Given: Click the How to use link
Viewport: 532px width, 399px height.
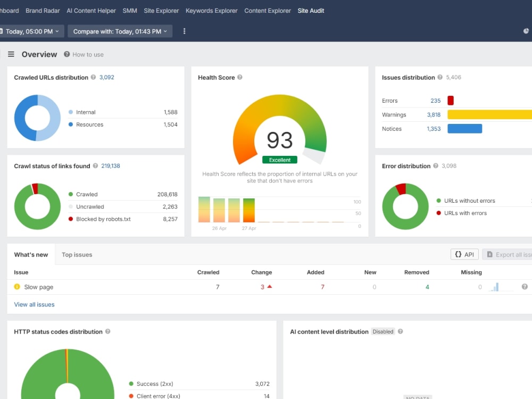Looking at the screenshot, I should [88, 54].
